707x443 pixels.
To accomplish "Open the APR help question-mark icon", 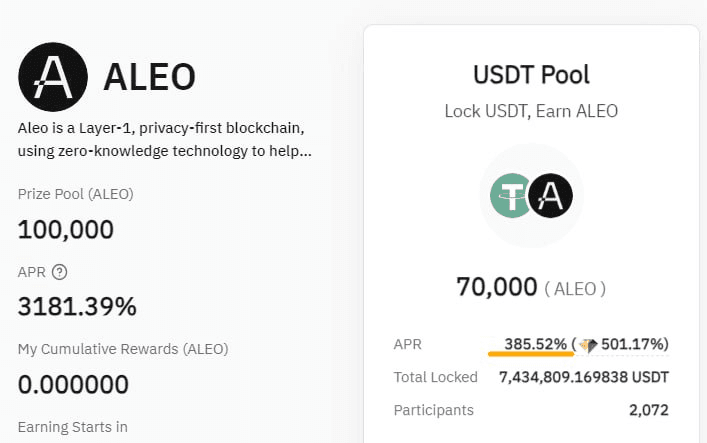I will point(60,272).
